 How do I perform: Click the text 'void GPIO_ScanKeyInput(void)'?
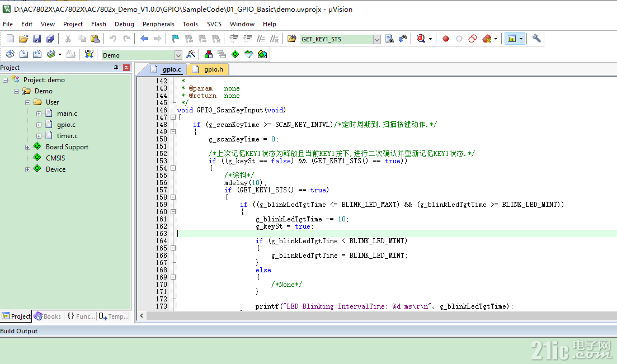[232, 110]
